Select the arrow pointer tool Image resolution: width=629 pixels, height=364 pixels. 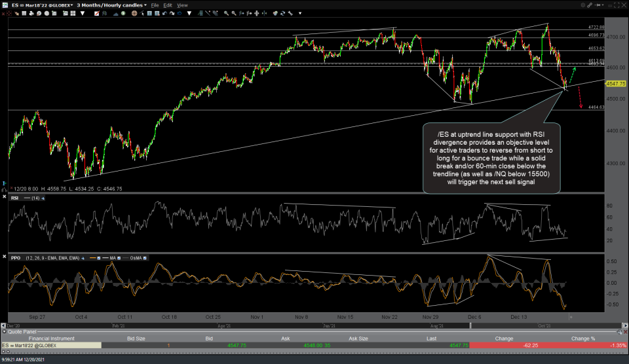[x=142, y=13]
